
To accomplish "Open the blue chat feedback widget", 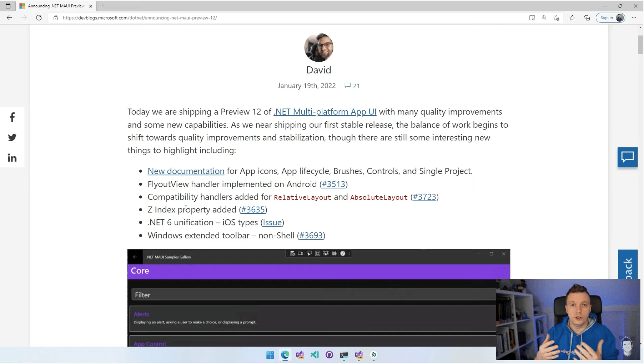I will click(627, 157).
